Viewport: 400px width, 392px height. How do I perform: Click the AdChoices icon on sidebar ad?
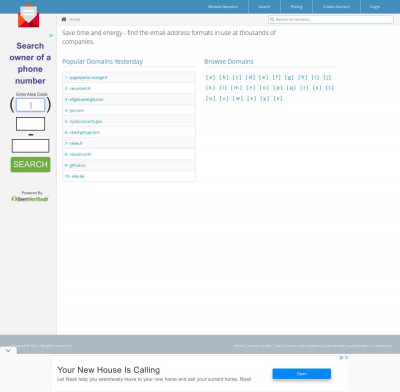coord(51,35)
